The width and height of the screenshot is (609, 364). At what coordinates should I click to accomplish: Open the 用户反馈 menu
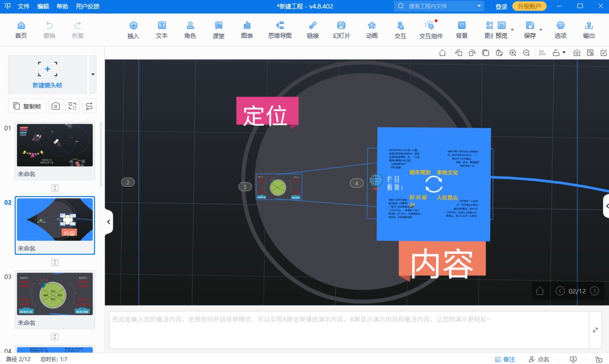(x=88, y=6)
